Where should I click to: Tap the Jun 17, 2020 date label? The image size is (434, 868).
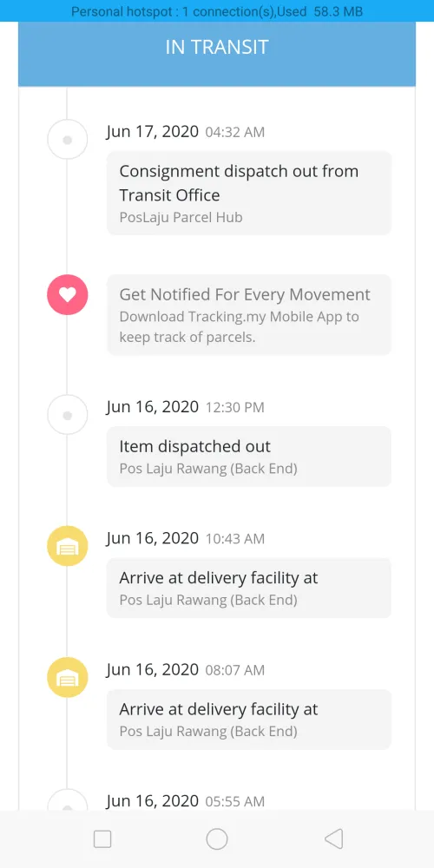pyautogui.click(x=153, y=132)
